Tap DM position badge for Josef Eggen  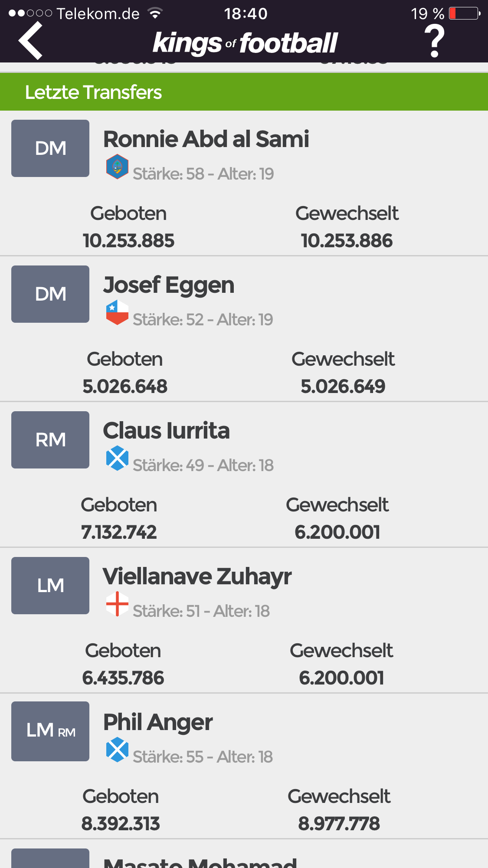pos(50,294)
